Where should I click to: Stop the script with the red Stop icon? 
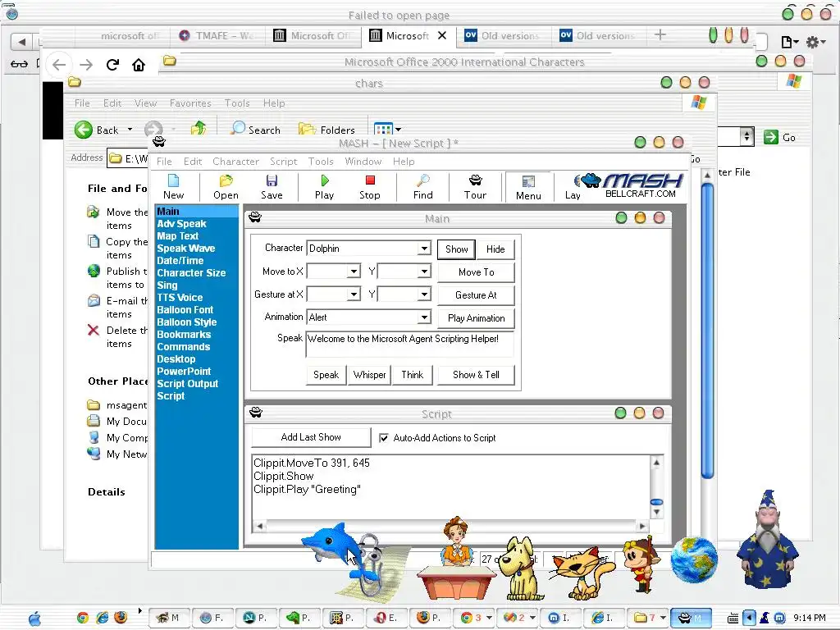pyautogui.click(x=370, y=187)
